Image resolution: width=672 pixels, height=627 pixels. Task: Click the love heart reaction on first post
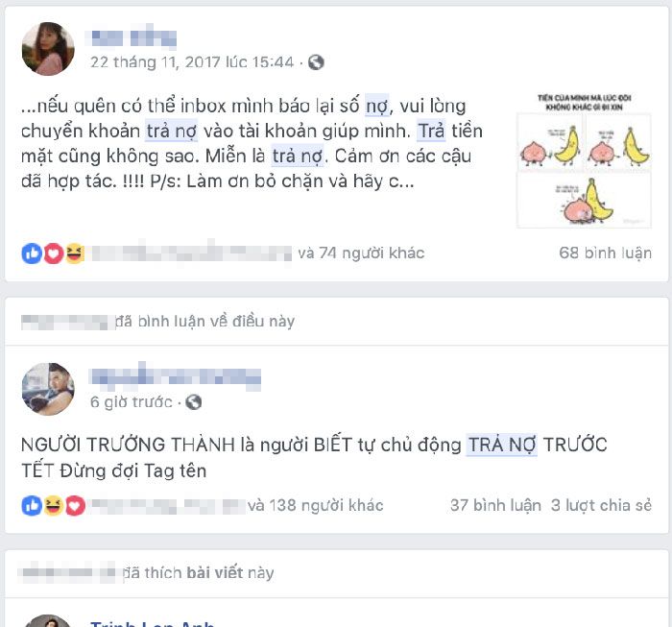tap(54, 253)
